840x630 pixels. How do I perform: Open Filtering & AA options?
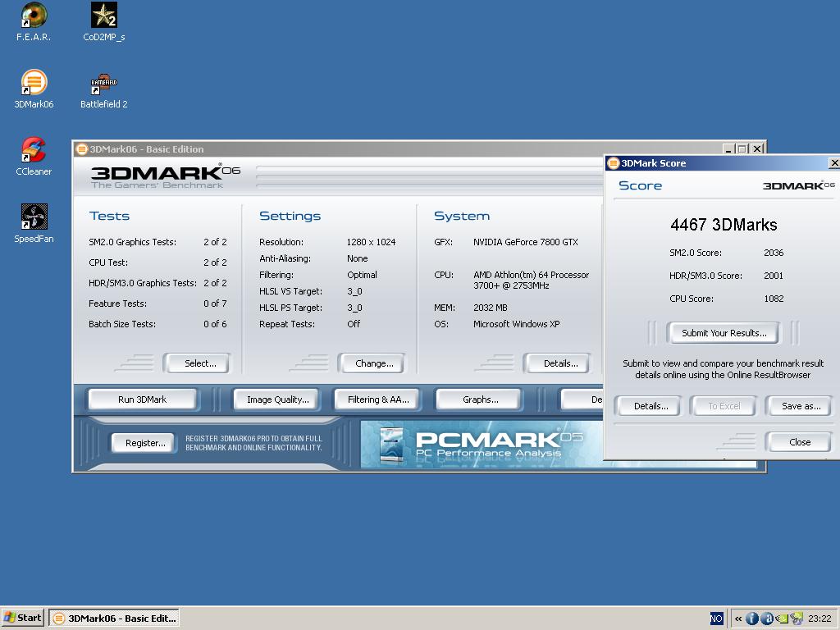pos(377,399)
